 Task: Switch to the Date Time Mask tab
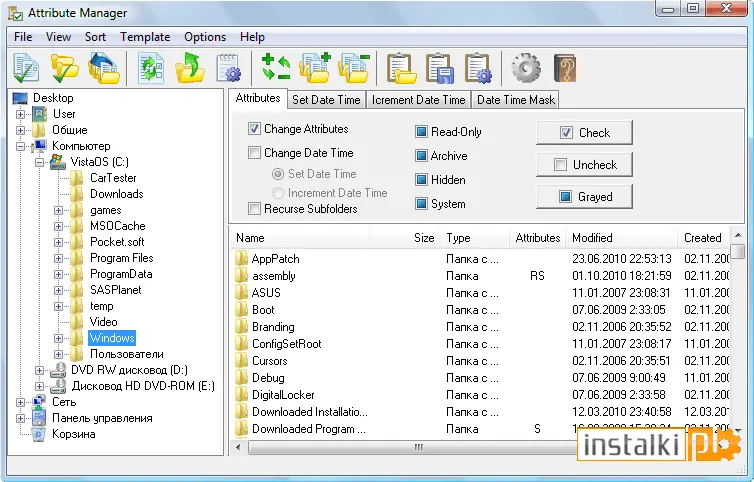tap(515, 100)
